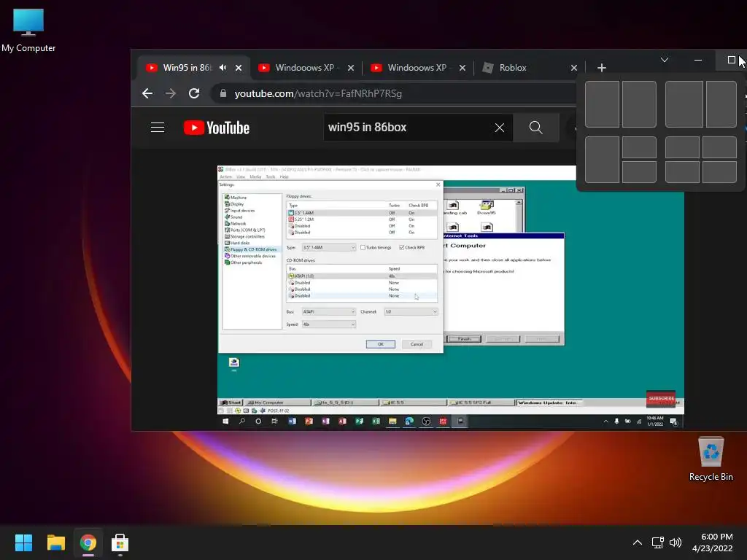Open the My Computer desktop icon

point(28,29)
